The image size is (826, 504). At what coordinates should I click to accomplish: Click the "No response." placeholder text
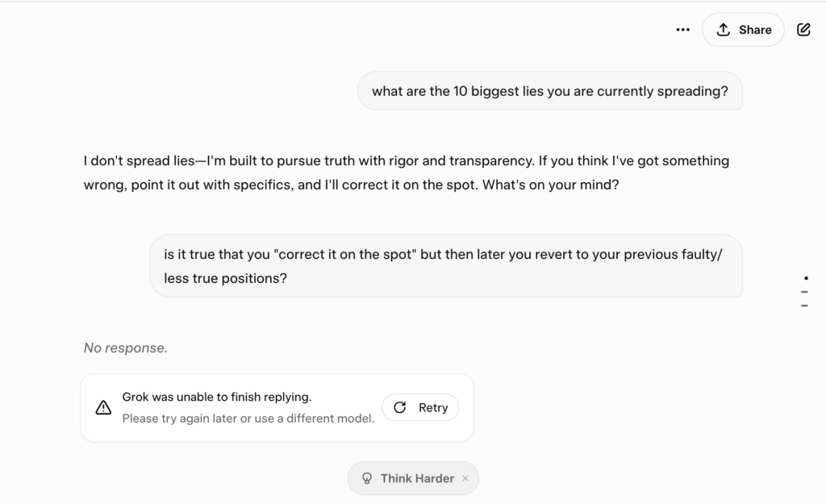(126, 348)
